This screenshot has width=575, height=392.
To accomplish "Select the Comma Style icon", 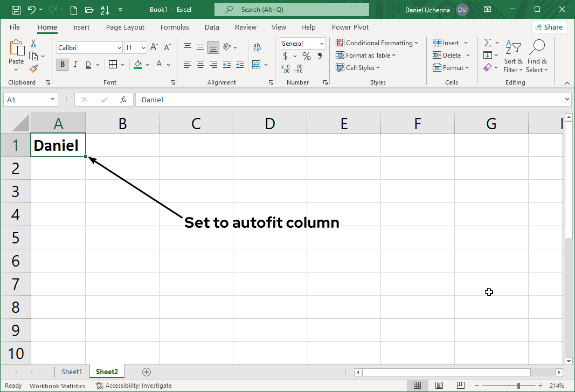I will [320, 55].
